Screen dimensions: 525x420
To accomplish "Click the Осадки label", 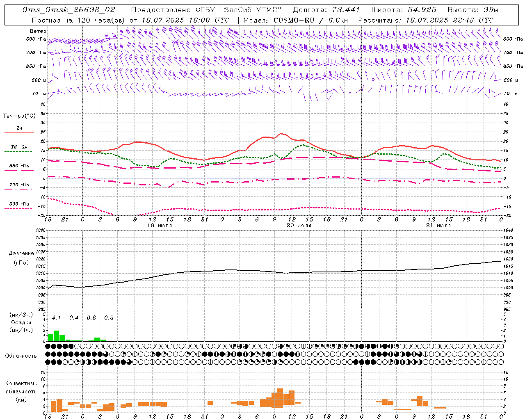I will pos(21,322).
